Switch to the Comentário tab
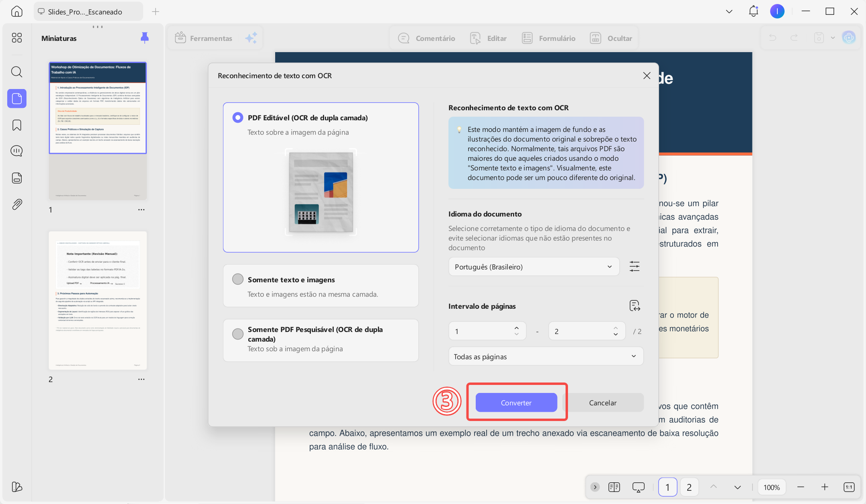Screen dimensions: 866x504 click(x=426, y=38)
